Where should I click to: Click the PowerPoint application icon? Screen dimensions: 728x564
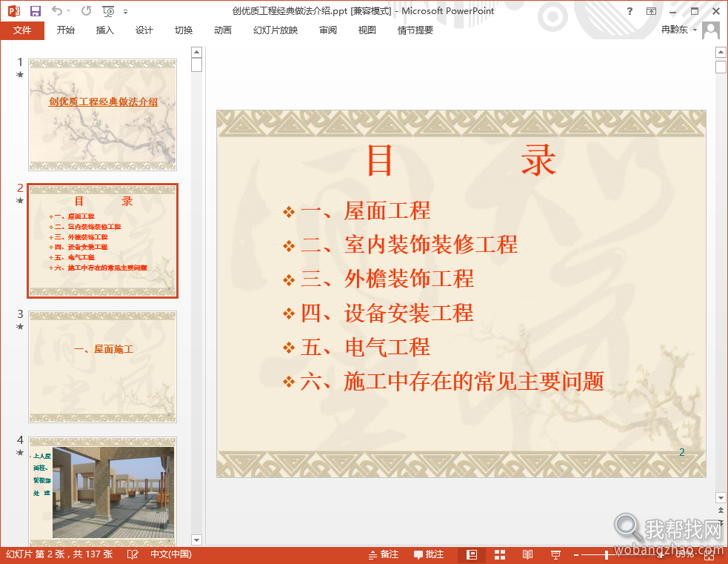tap(14, 10)
